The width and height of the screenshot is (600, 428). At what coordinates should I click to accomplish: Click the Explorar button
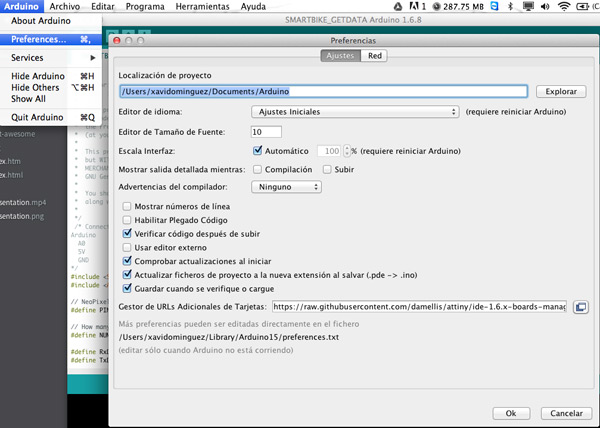coord(561,91)
